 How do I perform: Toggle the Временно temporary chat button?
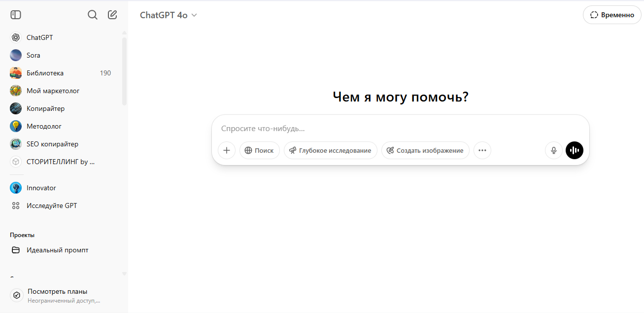pyautogui.click(x=612, y=15)
